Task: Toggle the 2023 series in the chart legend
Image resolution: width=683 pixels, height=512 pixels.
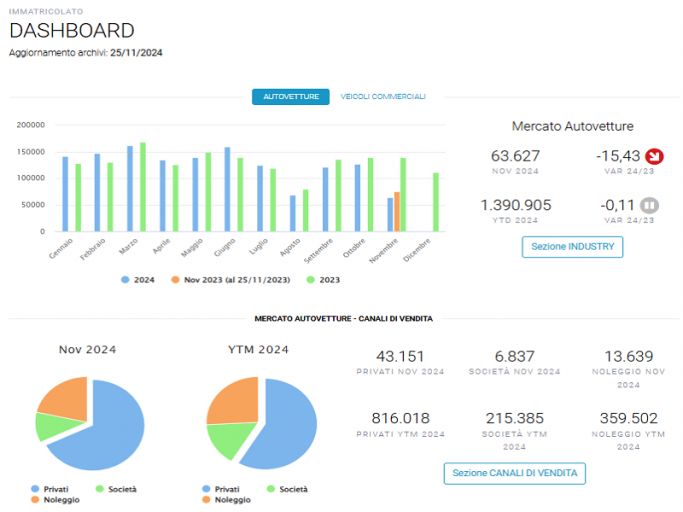Action: 323,280
